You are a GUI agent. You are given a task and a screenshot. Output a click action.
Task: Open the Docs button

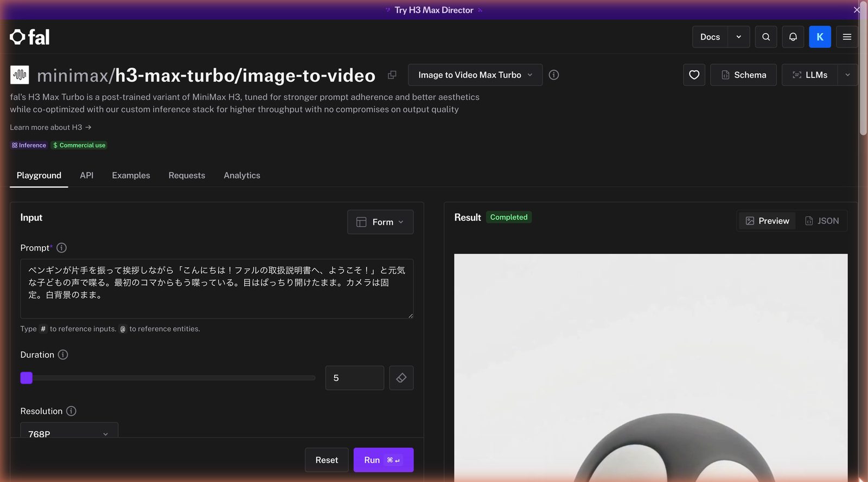click(710, 37)
